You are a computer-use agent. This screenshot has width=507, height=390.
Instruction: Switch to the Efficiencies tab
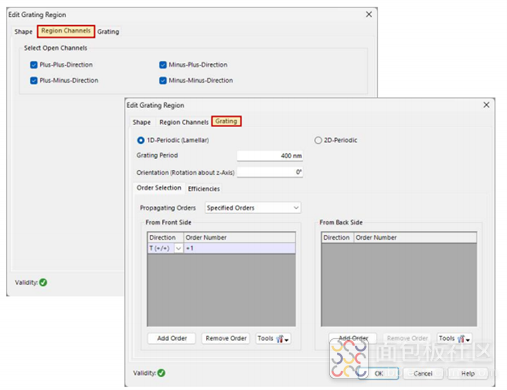[x=204, y=189]
